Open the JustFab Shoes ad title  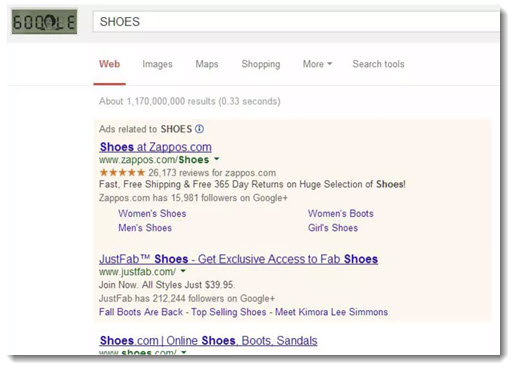[x=238, y=259]
